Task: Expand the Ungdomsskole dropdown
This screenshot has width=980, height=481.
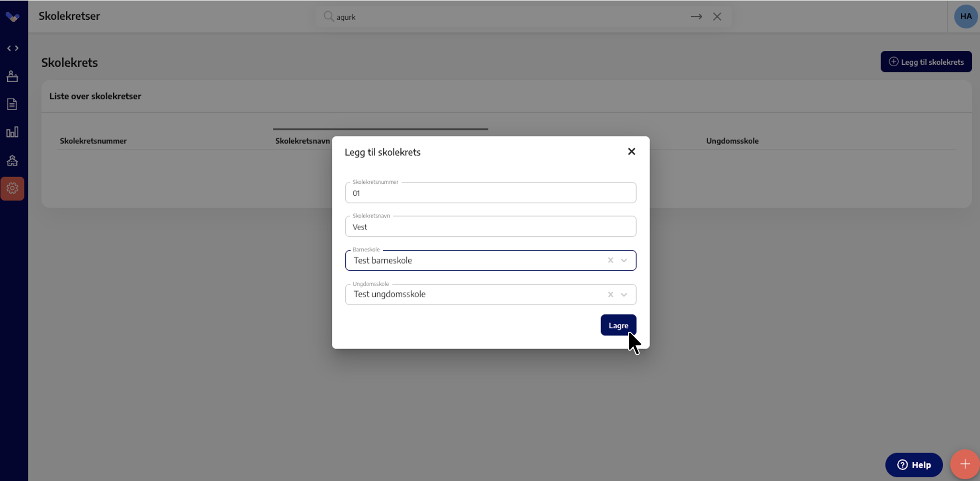Action: (624, 294)
